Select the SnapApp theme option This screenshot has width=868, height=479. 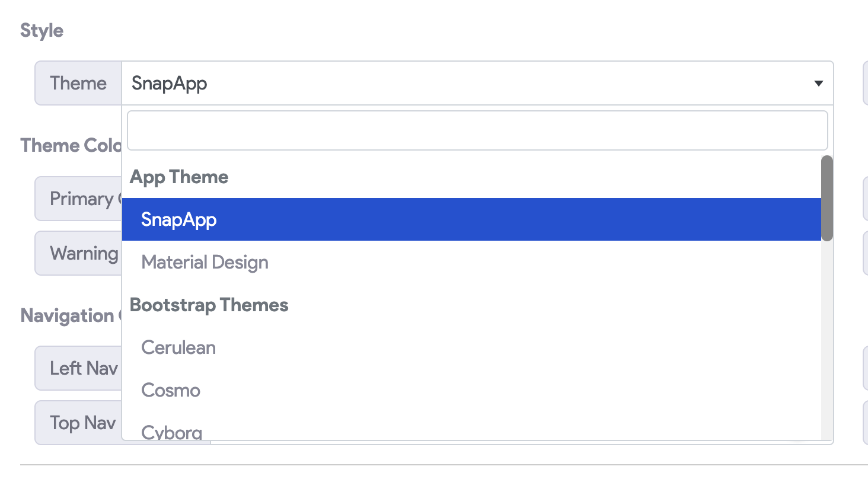tap(179, 219)
